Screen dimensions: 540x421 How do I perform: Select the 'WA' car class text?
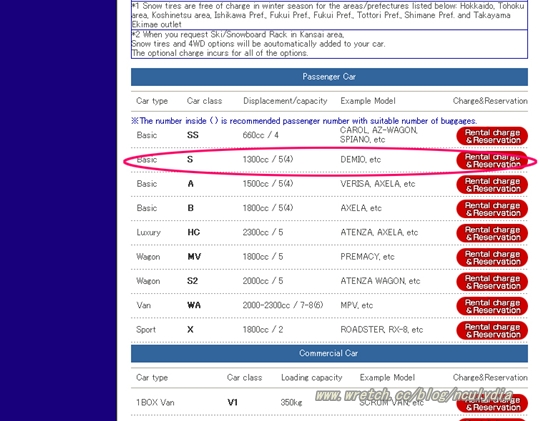(x=194, y=305)
